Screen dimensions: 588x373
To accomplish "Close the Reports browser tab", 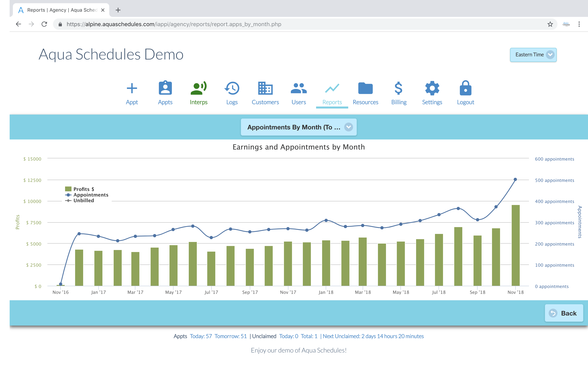I will pyautogui.click(x=103, y=10).
